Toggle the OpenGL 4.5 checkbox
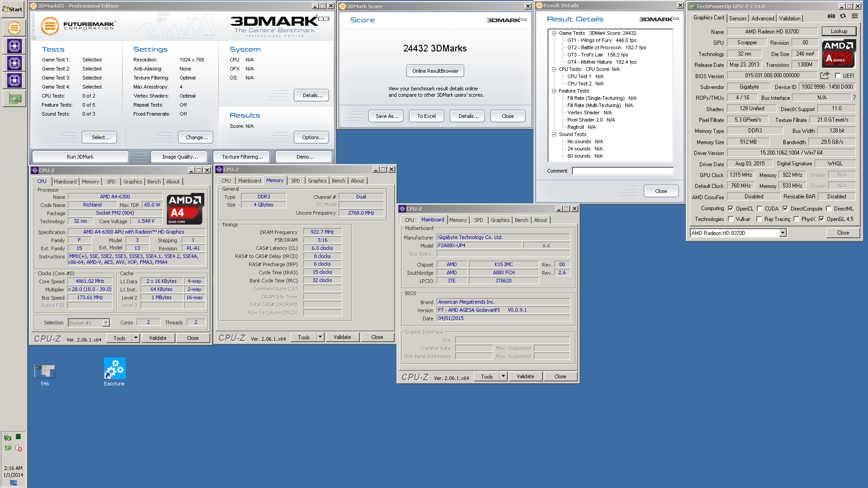The image size is (868, 488). coord(821,219)
